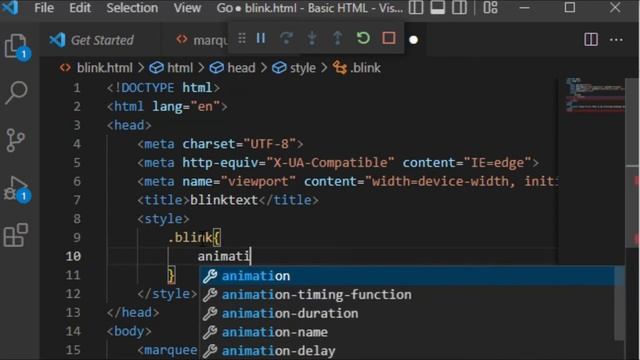
Task: Open the Edit menu
Action: coord(80,8)
